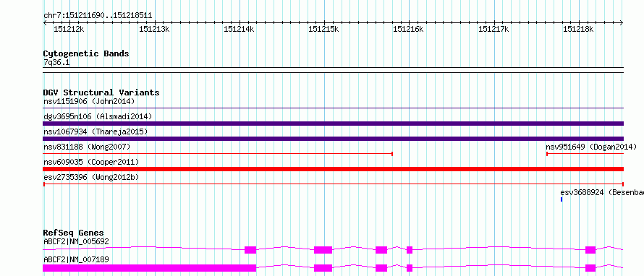This screenshot has height=276, width=644.
Task: Select NM_005692 exon near 151218k
Action: click(x=590, y=250)
